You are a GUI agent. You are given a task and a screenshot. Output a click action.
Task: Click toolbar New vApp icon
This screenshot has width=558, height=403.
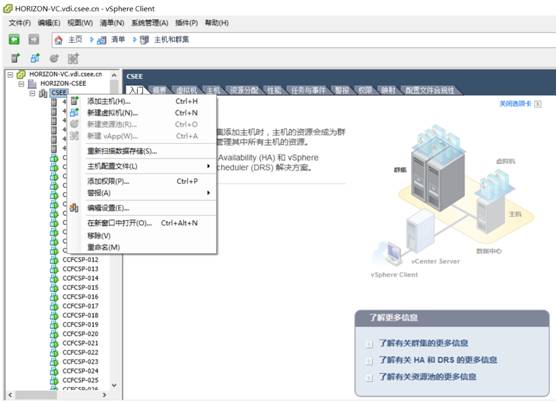tap(73, 58)
